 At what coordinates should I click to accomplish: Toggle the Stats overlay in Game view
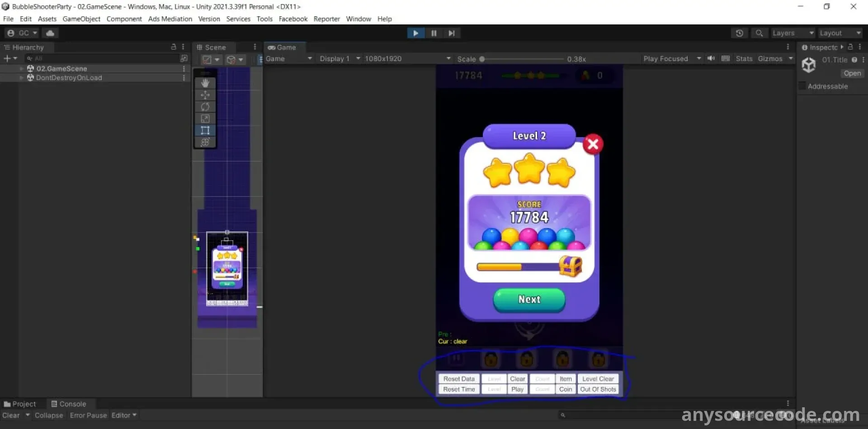744,59
